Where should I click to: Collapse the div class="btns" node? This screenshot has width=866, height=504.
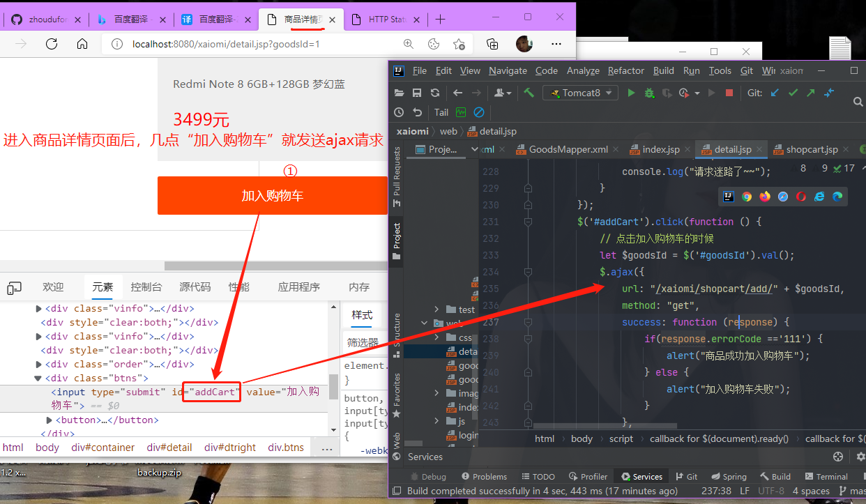click(38, 378)
